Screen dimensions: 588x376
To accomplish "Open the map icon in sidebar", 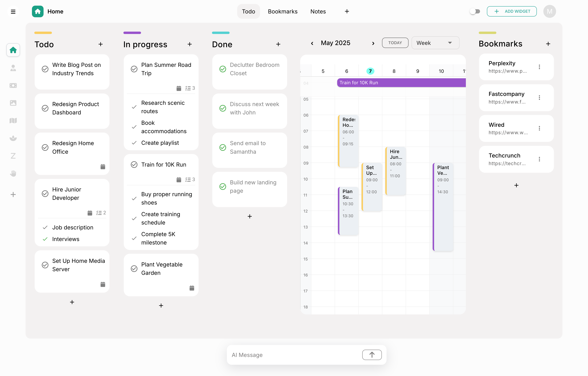I will pos(13,121).
